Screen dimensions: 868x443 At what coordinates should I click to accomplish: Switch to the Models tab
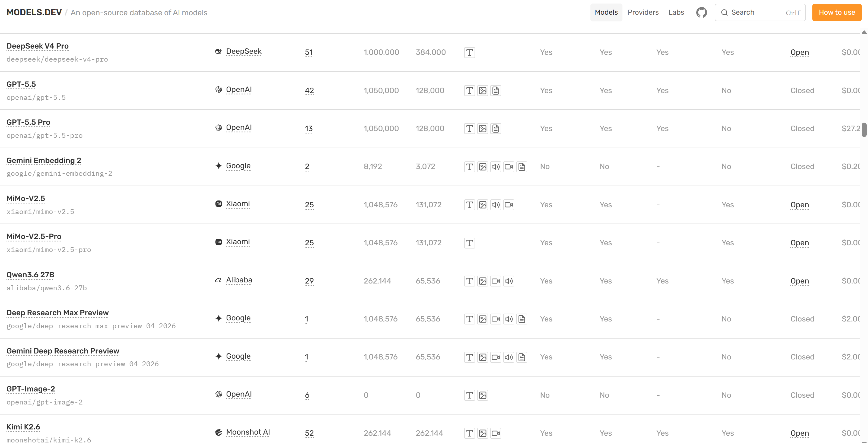606,12
